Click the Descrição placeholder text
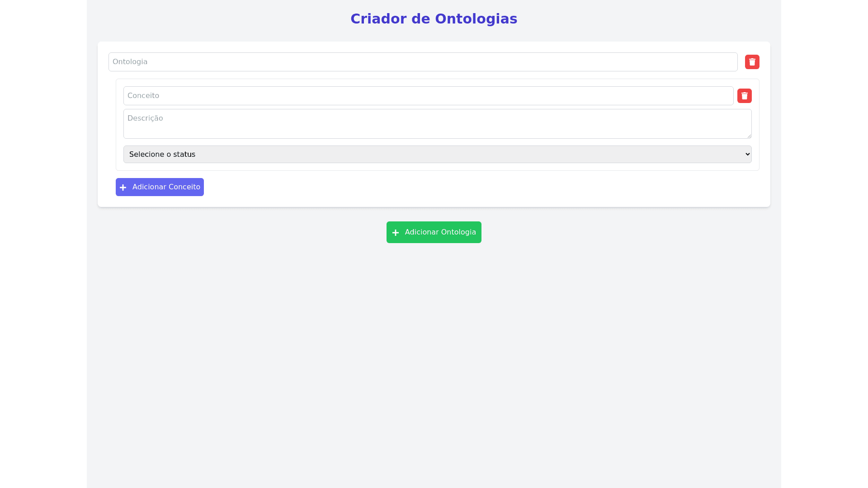868x488 pixels. coord(145,118)
